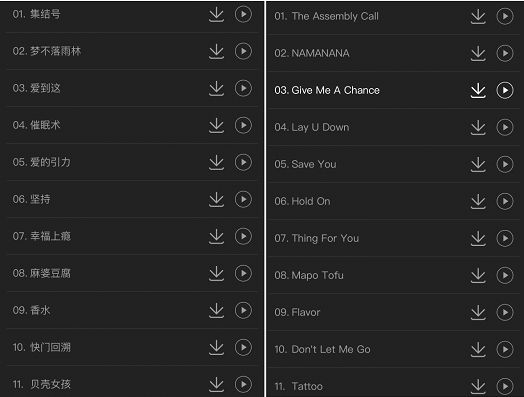The image size is (524, 397).
Task: Download Give Me A Chance
Action: (x=478, y=90)
